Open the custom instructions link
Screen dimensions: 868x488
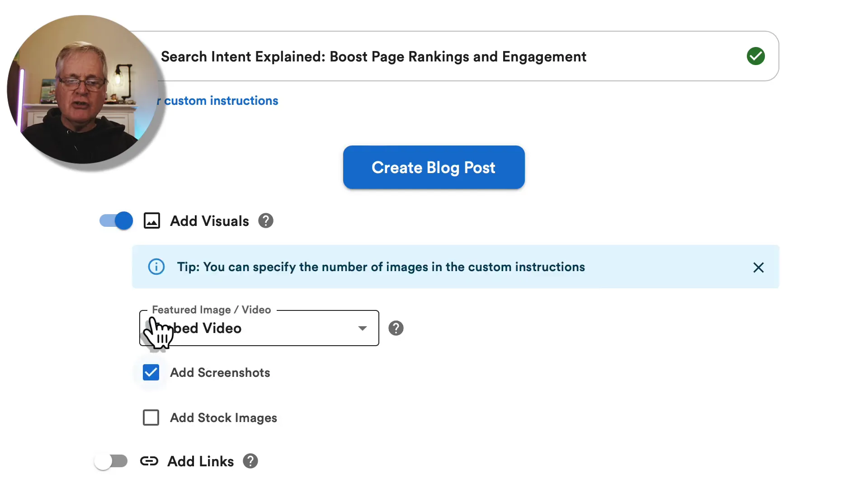[217, 101]
